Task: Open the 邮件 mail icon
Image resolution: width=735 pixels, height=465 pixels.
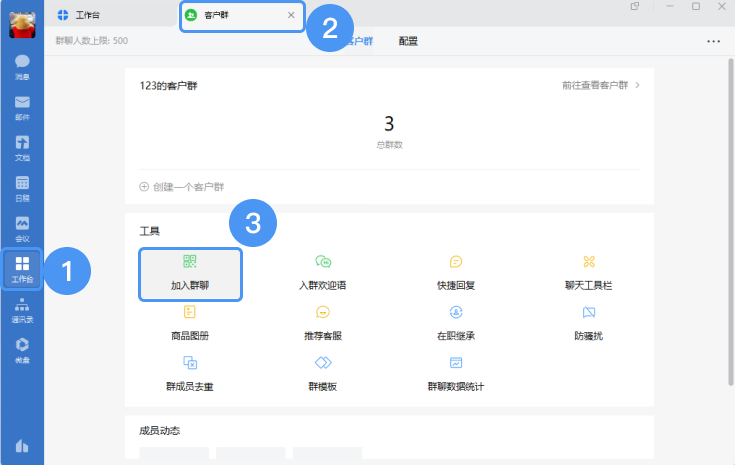Action: click(22, 107)
